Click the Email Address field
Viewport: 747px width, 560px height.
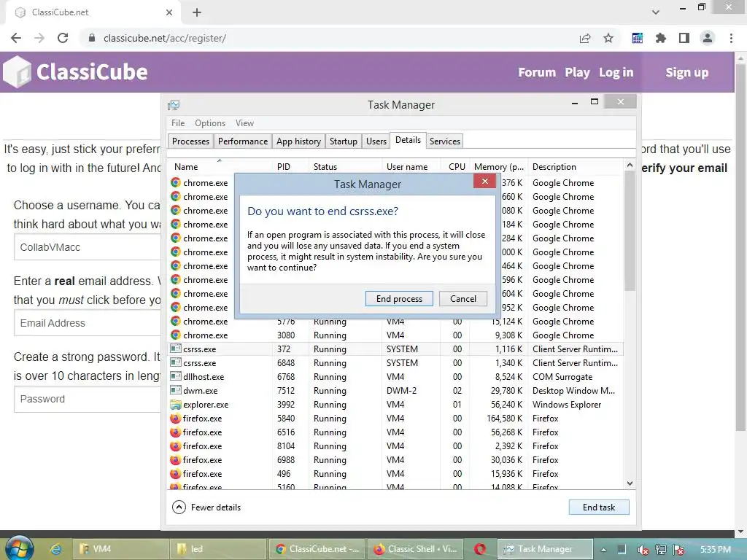(88, 323)
